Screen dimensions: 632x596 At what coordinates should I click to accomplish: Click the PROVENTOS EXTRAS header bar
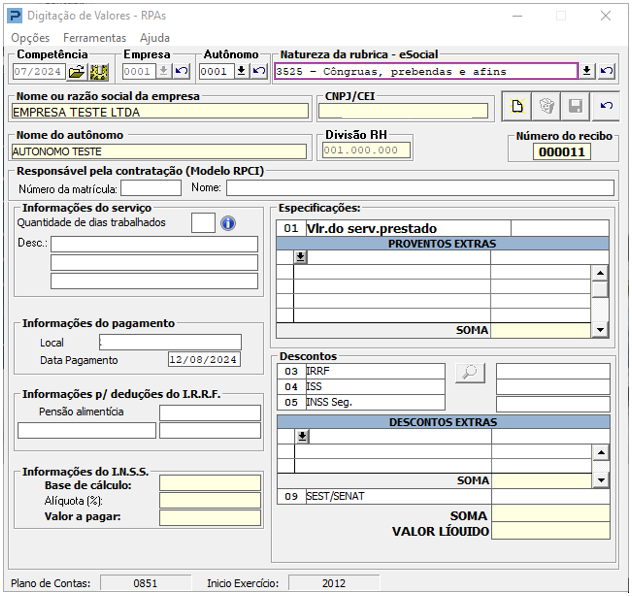(x=442, y=244)
